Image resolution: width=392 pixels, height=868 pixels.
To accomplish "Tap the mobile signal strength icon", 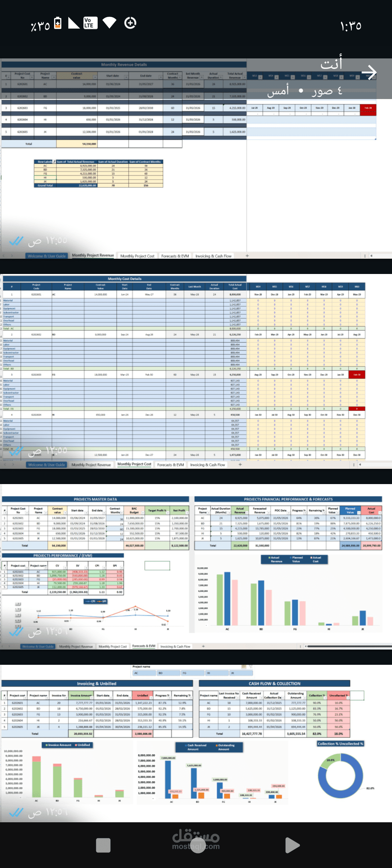I will coord(74,23).
